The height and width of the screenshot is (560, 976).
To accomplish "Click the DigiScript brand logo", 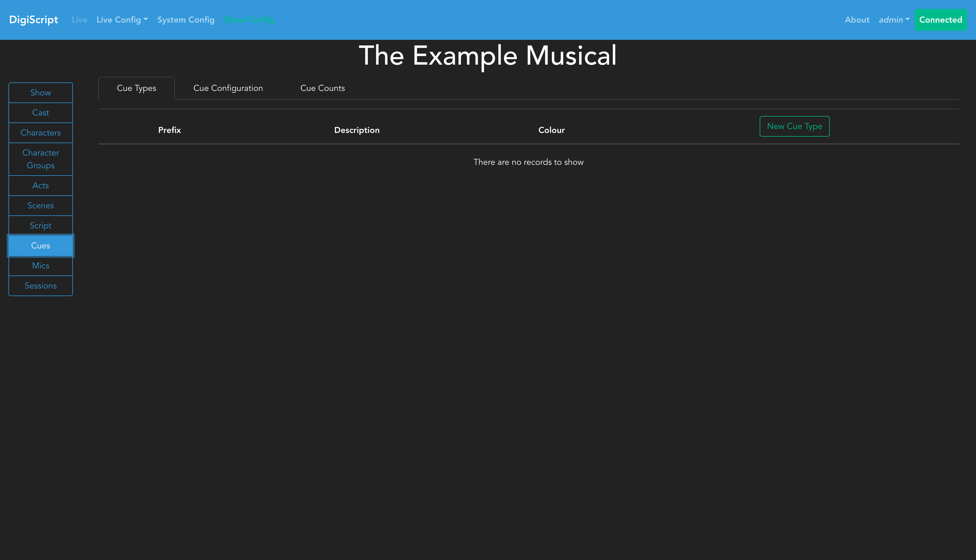I will pyautogui.click(x=34, y=19).
